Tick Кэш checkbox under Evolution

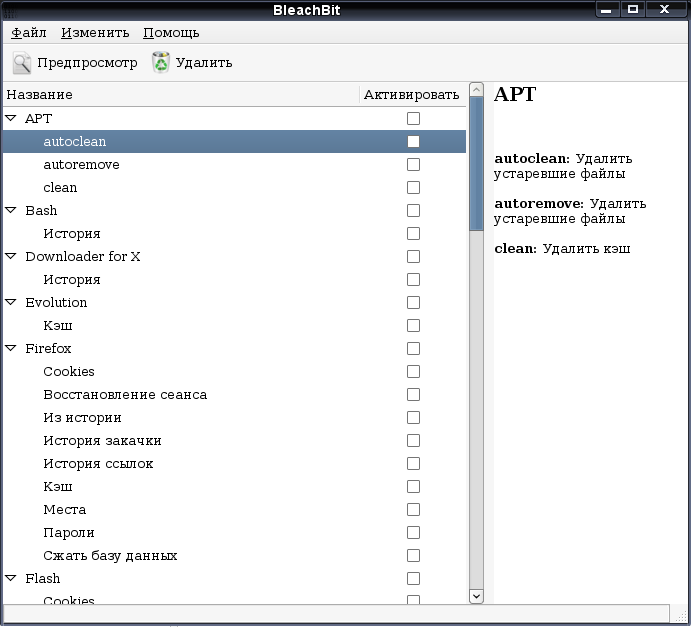click(413, 326)
